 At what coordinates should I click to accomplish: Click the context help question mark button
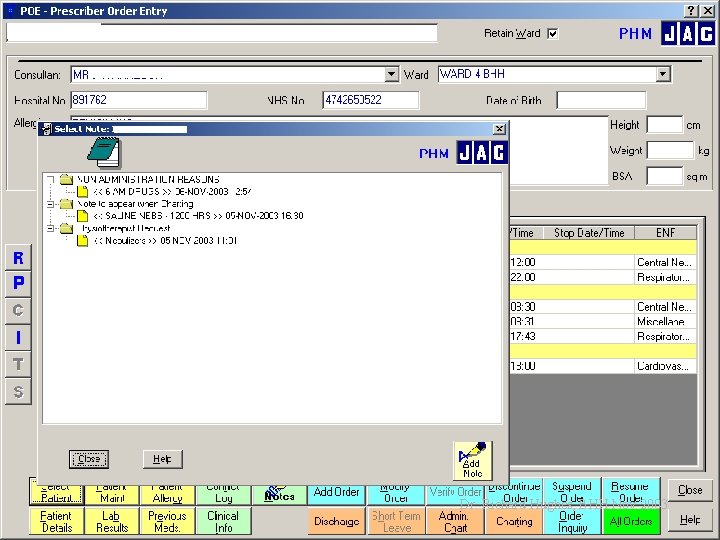(x=691, y=11)
